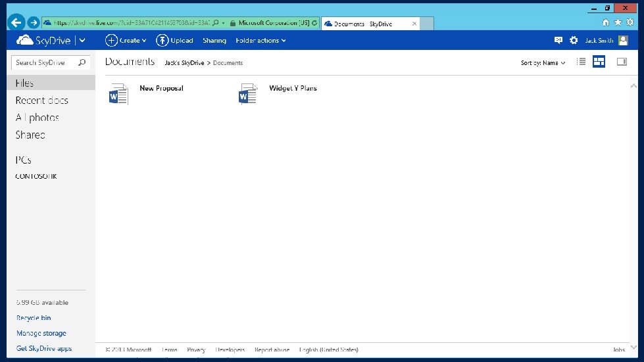Click the Widget Y Plans Word icon

click(249, 94)
